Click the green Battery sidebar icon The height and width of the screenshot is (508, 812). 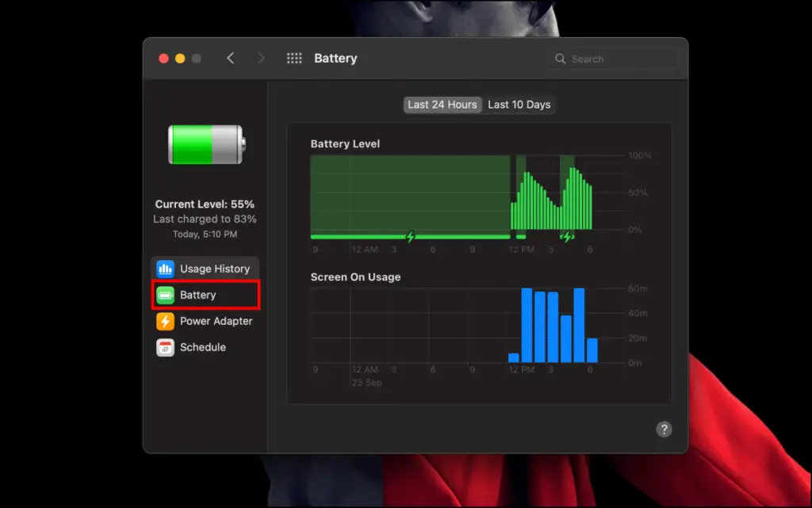(x=165, y=296)
